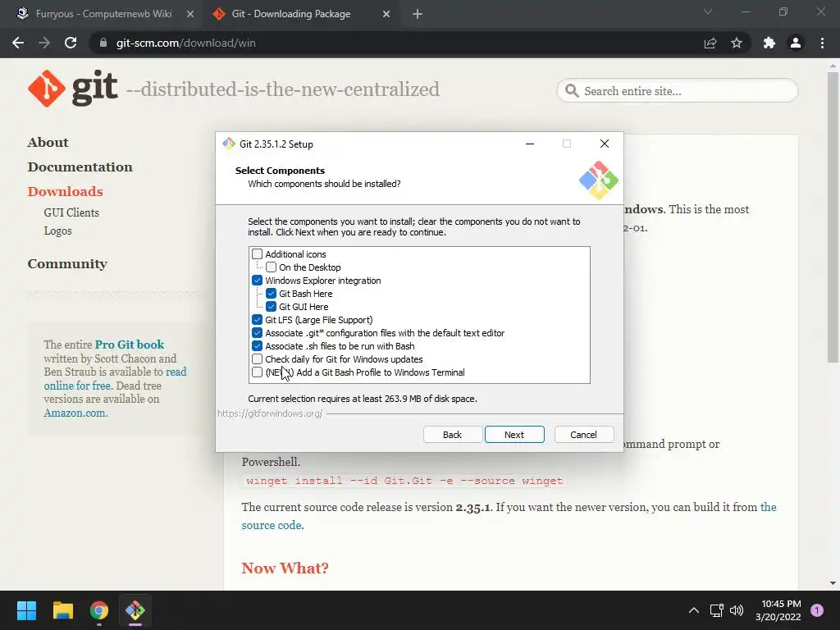The height and width of the screenshot is (630, 840).
Task: Uncheck Git Bash Here
Action: coord(271,294)
